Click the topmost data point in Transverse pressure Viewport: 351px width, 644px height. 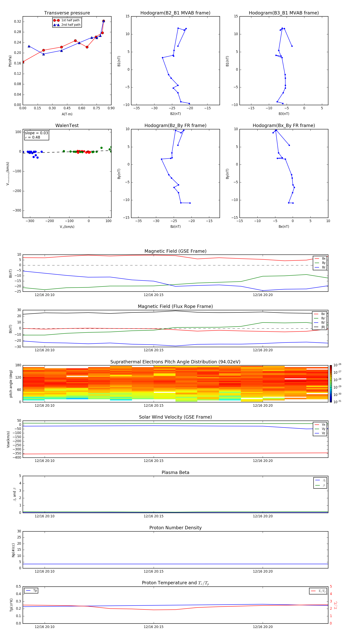[103, 21]
